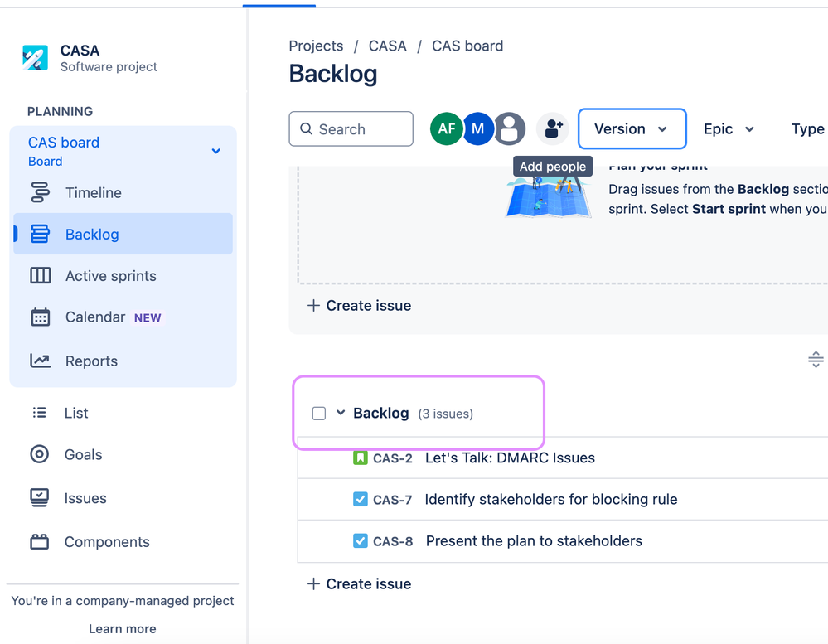Filter by the M user avatar
Image resolution: width=828 pixels, height=644 pixels.
pyautogui.click(x=478, y=128)
